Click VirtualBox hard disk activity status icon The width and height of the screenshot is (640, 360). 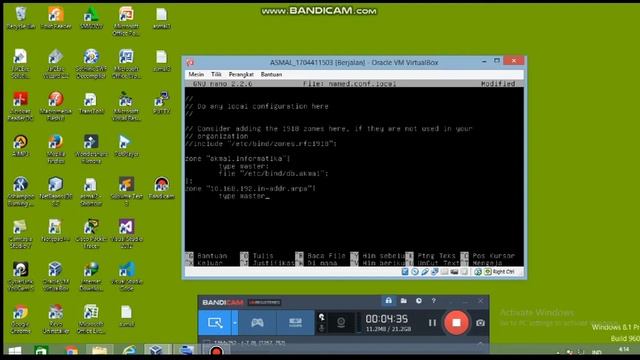pos(405,271)
